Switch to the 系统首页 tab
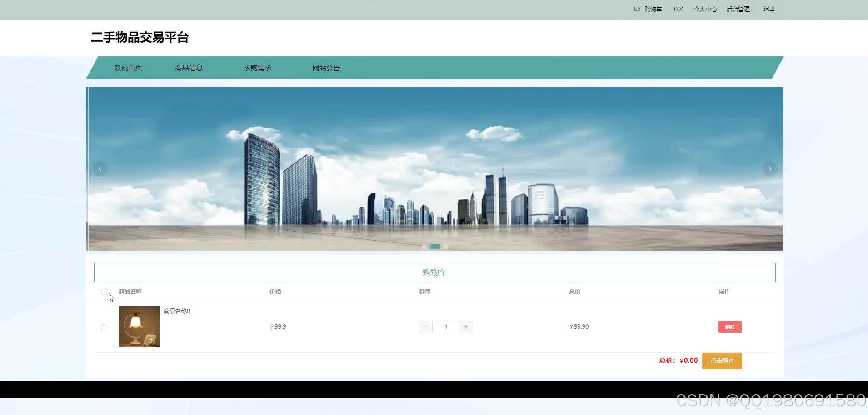 tap(129, 68)
